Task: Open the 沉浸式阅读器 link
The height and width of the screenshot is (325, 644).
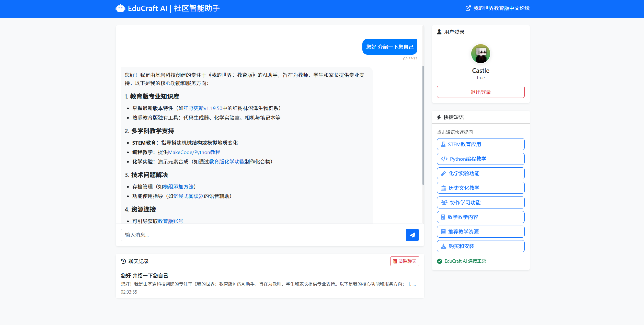Action: point(189,196)
